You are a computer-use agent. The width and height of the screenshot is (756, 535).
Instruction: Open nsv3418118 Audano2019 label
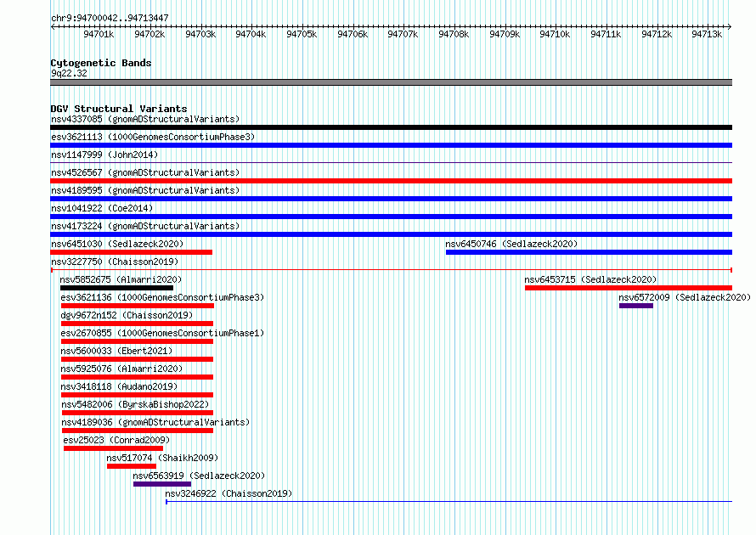tap(119, 386)
